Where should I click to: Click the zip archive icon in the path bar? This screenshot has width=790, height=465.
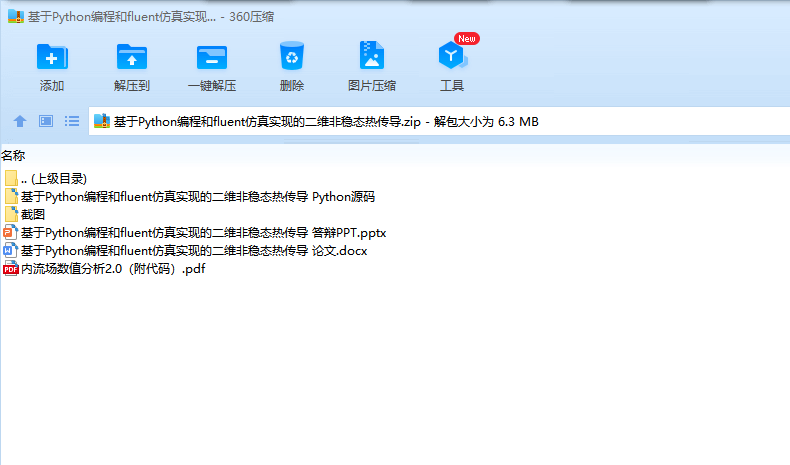pyautogui.click(x=102, y=121)
